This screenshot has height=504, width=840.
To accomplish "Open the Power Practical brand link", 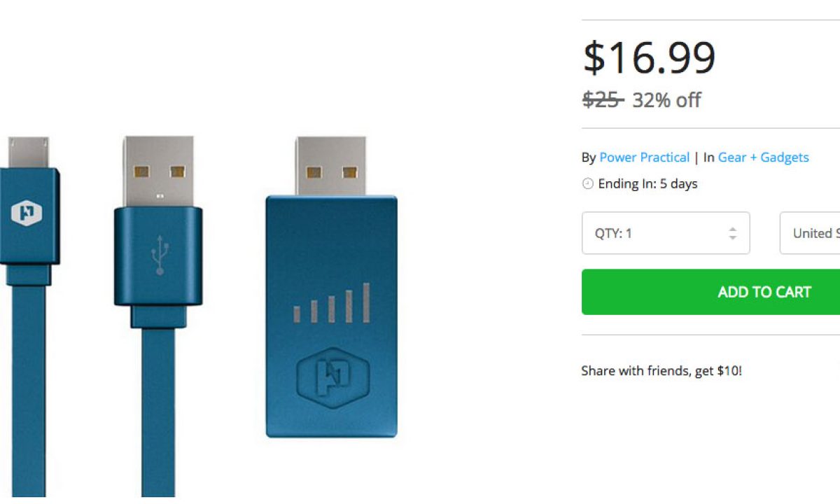I will (x=644, y=157).
